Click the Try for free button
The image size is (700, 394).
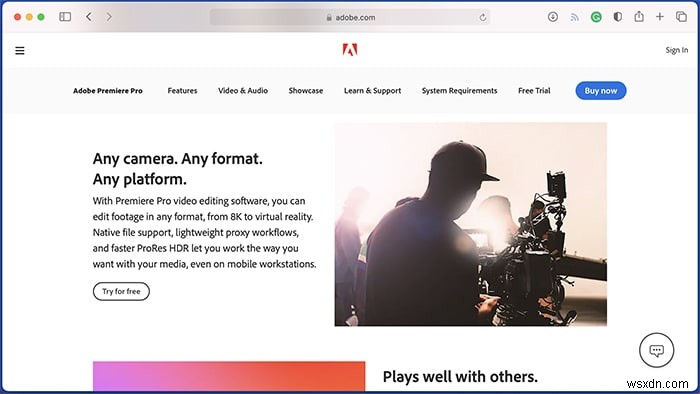121,291
